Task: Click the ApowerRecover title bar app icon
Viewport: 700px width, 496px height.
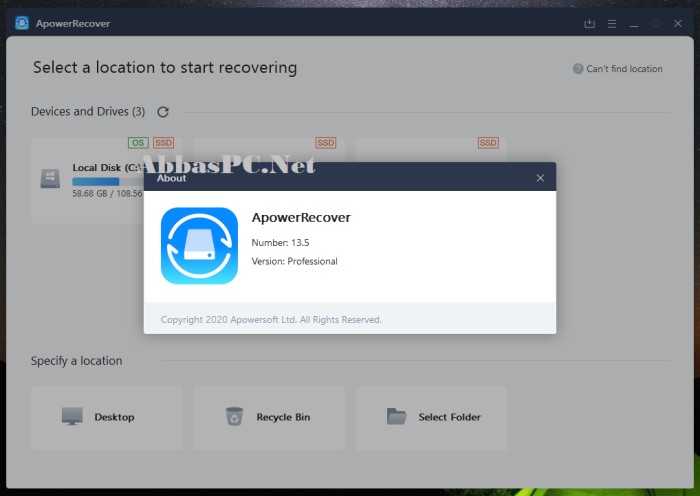Action: coord(22,23)
